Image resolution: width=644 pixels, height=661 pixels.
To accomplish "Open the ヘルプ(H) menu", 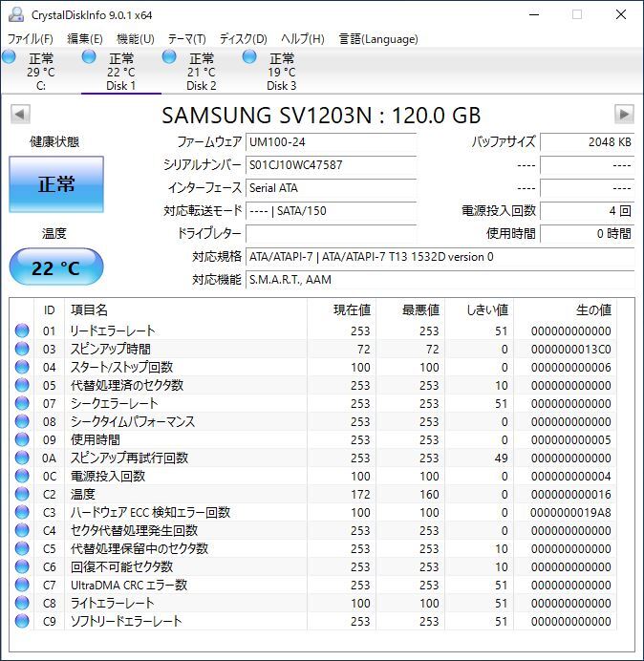I will tap(303, 39).
